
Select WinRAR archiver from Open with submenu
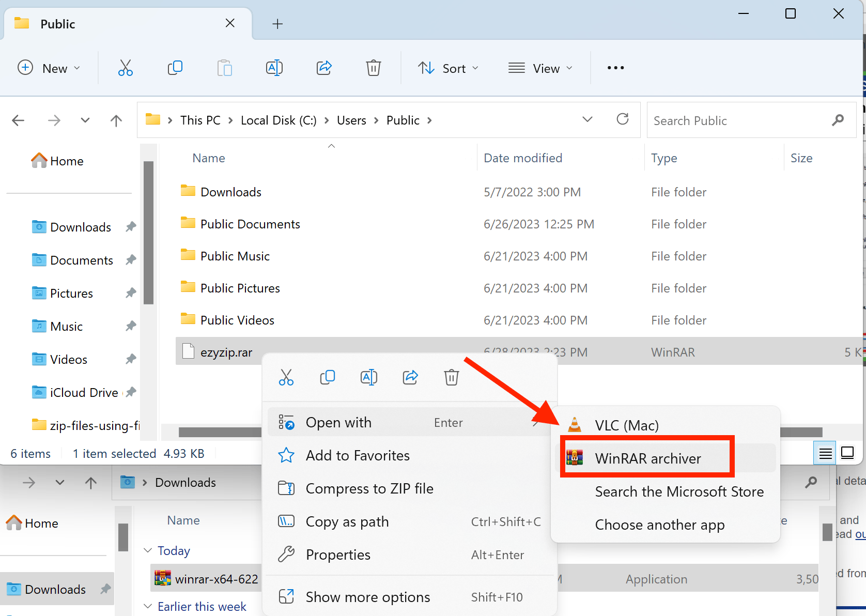pos(647,458)
